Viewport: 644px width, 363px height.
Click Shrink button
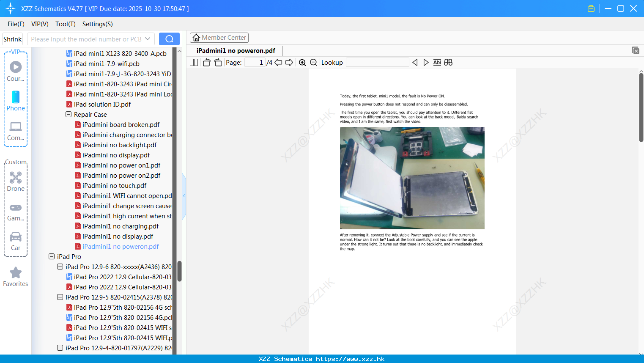[x=12, y=39]
